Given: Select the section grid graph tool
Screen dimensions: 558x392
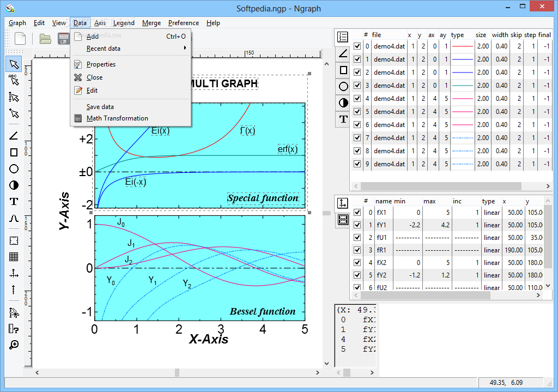Looking at the screenshot, I should point(14,257).
